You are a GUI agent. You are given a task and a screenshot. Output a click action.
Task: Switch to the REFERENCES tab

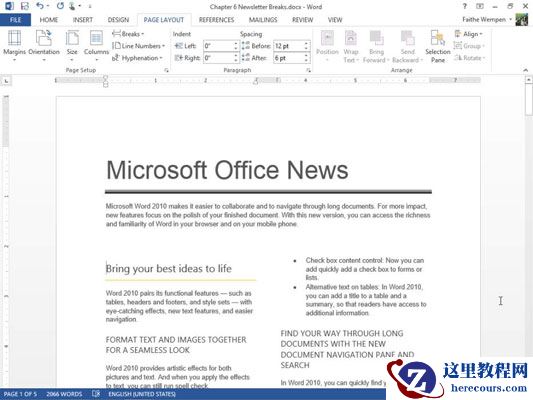(216, 20)
